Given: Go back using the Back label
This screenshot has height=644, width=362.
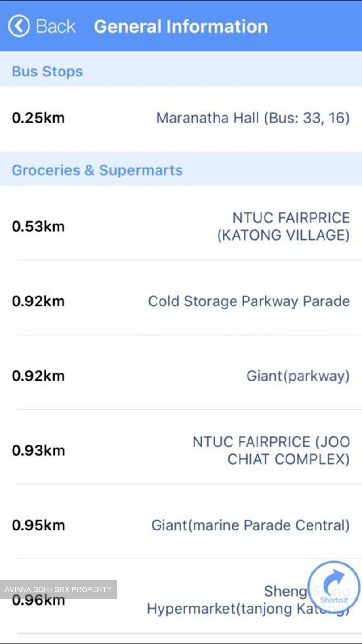Looking at the screenshot, I should (x=55, y=26).
